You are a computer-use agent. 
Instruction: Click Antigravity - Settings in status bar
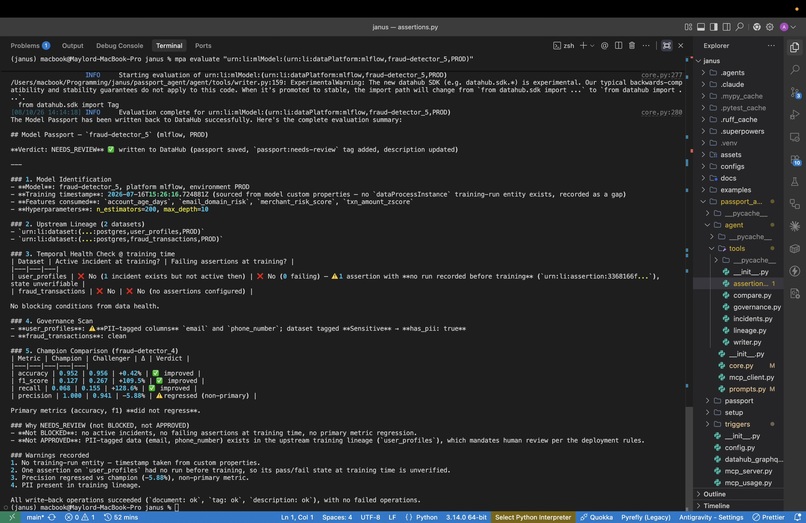711,517
